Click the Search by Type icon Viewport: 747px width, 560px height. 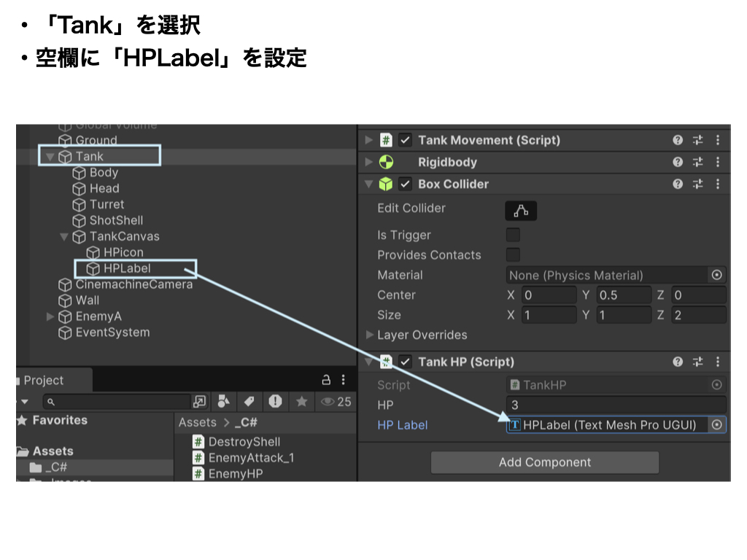click(x=223, y=402)
